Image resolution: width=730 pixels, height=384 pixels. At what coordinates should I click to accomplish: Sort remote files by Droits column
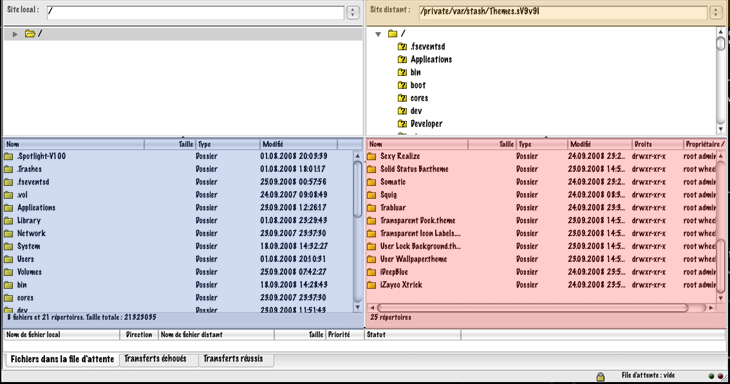(657, 144)
